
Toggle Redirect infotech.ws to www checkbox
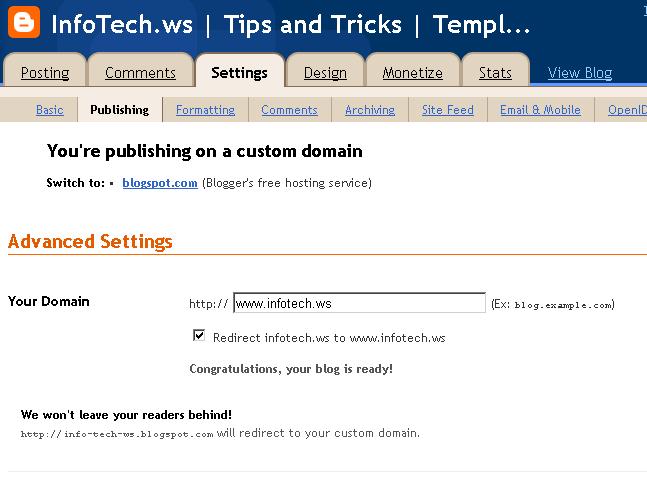(x=199, y=335)
